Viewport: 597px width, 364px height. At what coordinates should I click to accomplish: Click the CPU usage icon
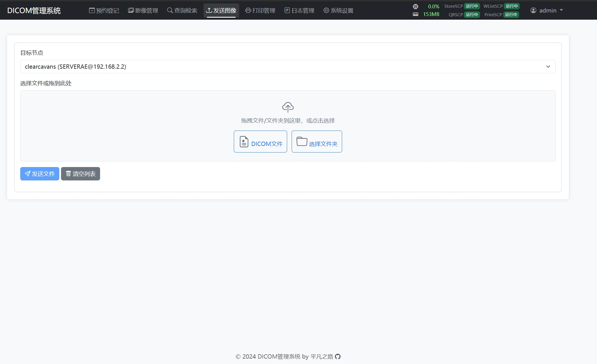(415, 6)
